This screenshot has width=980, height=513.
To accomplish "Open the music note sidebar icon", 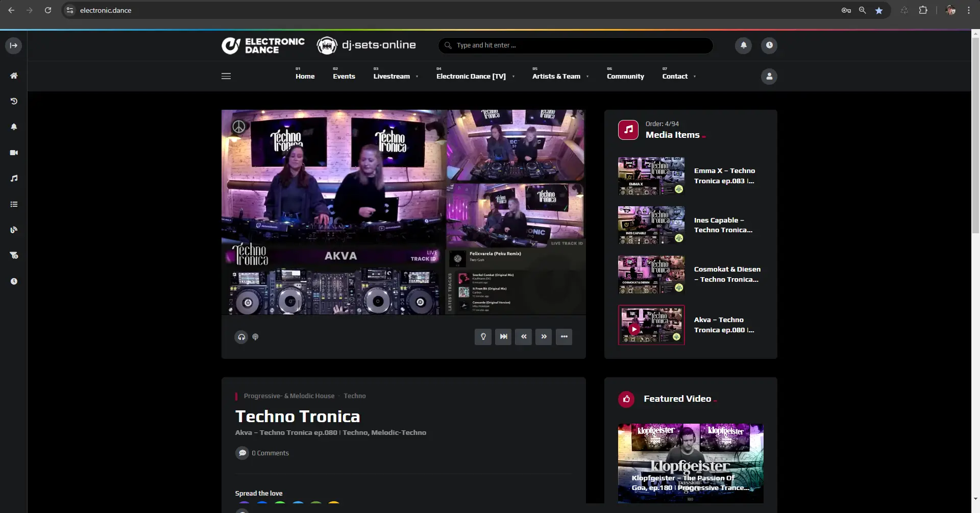I will [14, 178].
